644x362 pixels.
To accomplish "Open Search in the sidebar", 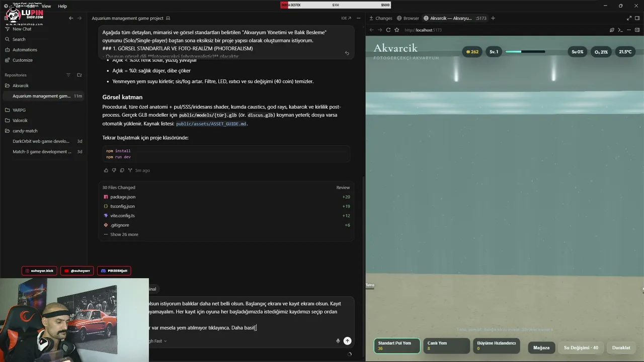I will (19, 39).
